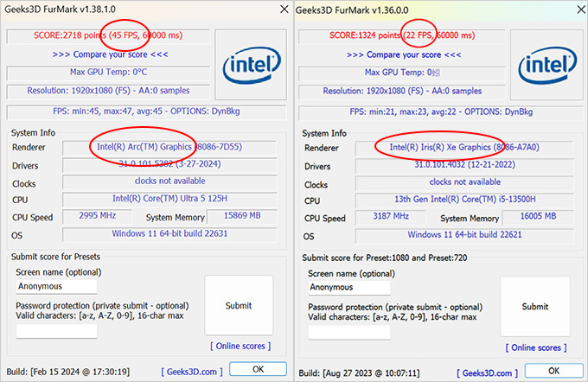Click the Intel logo in FurMark v1.36.0.0 window
588x382 pixels.
coord(547,65)
